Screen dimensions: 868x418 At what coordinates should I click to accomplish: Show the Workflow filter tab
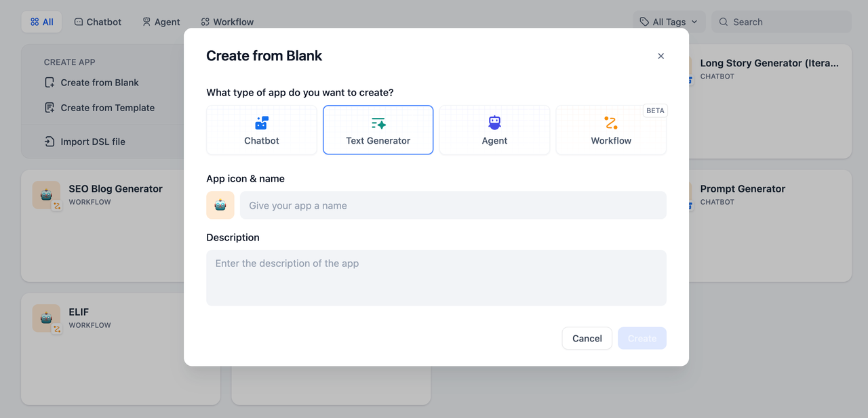pos(227,22)
